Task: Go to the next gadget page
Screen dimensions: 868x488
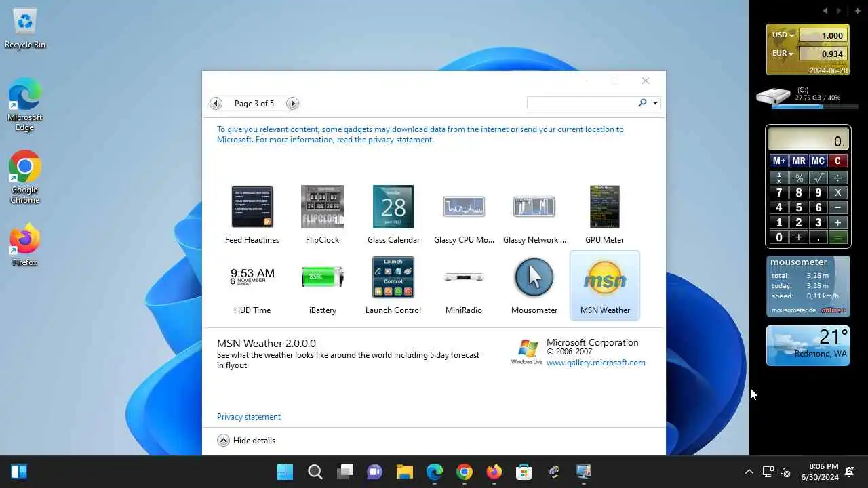Action: (x=292, y=103)
